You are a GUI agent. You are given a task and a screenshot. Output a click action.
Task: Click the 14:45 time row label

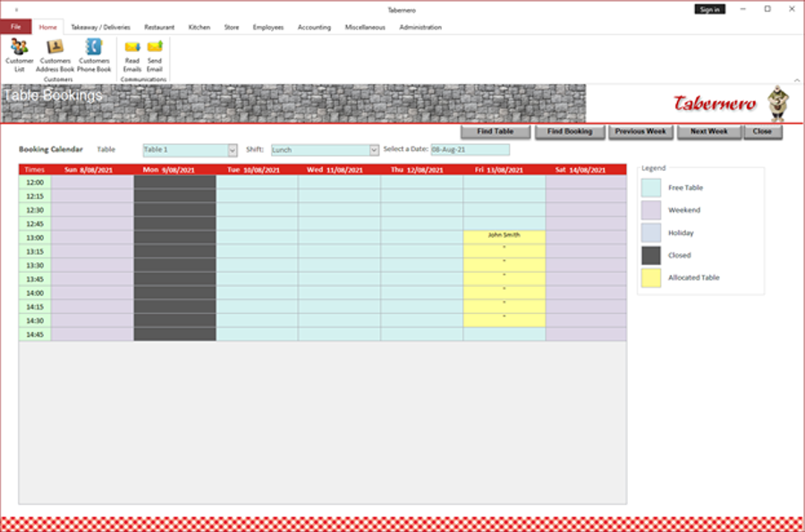[35, 334]
